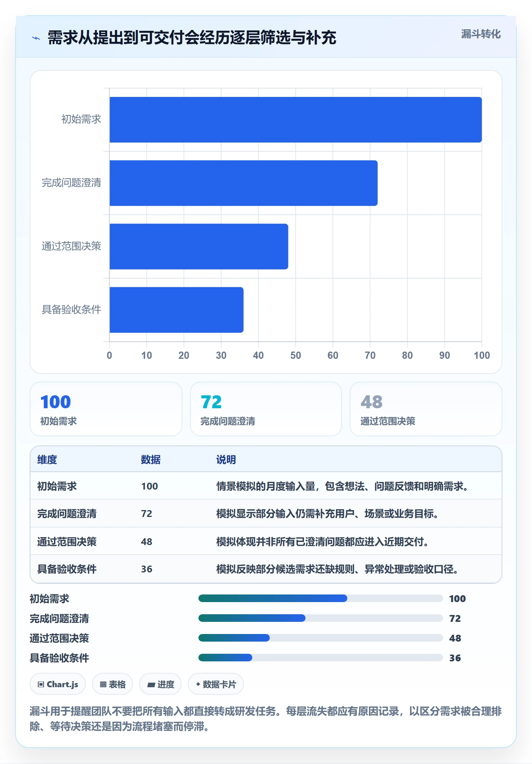Screen dimensions: 532x764
Task: Open the 48 通过范围决策 stat card
Action: [x=426, y=409]
